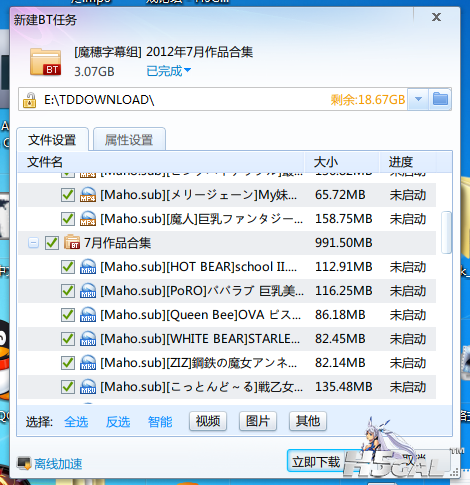
Task: Collapse the 7月作品合集 folder tree
Action: pyautogui.click(x=33, y=243)
